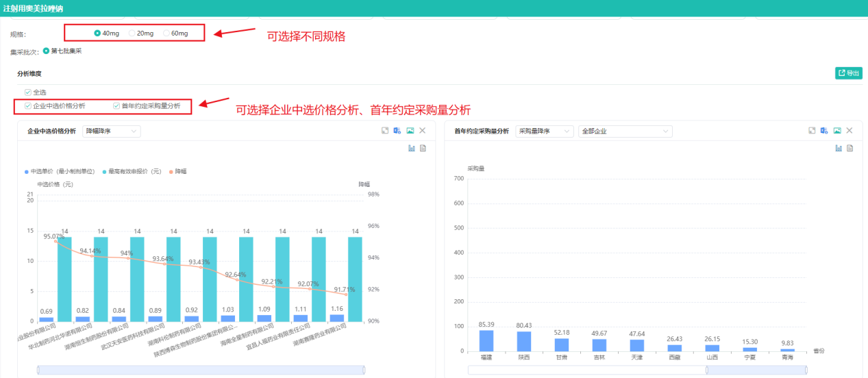Toggle the 全选 checkbox
Image resolution: width=868 pixels, height=378 pixels.
[x=28, y=92]
